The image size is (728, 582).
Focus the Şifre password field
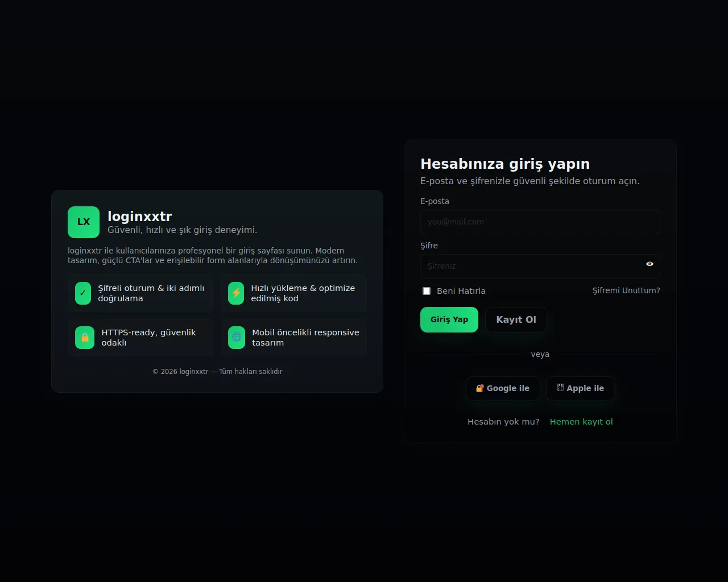point(529,266)
